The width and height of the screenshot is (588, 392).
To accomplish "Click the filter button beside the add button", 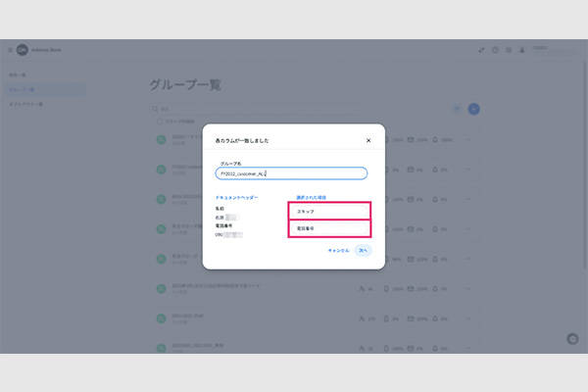I will (x=457, y=109).
